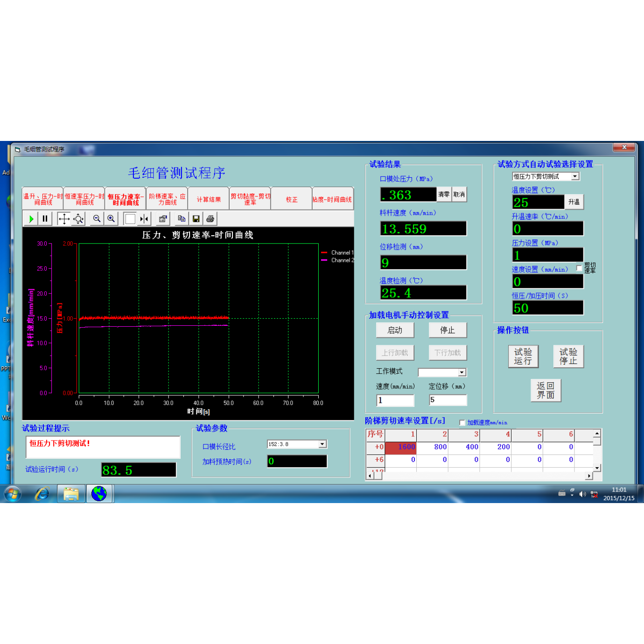Click the 取消 button
The image size is (644, 644).
pos(459,195)
